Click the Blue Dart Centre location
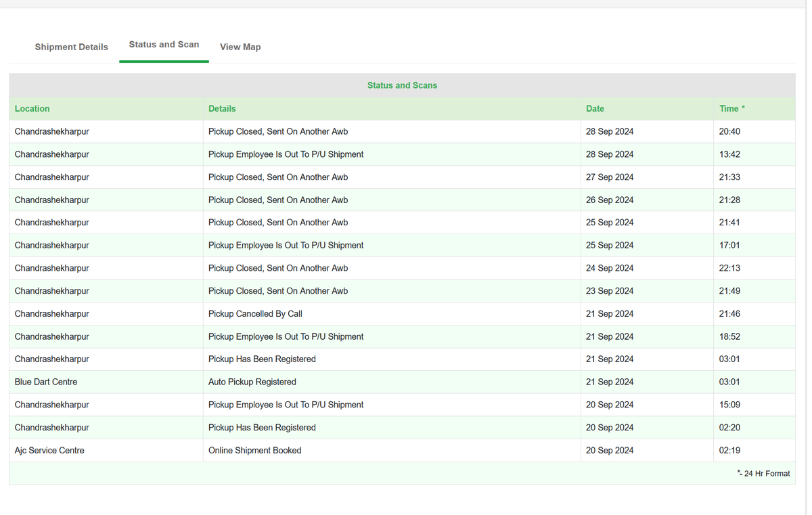This screenshot has height=515, width=812. tap(46, 382)
